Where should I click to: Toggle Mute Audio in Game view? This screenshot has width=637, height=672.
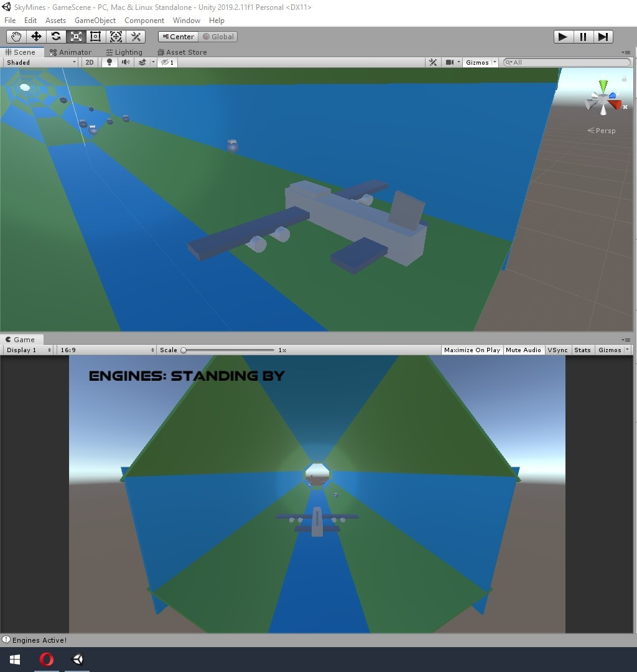pos(524,350)
